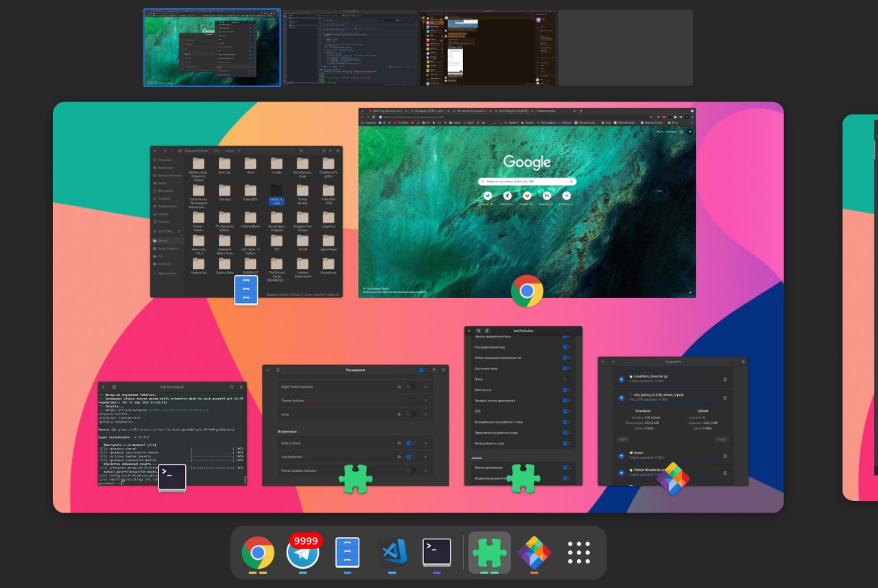Open settings gear for Night Theme Switcher
The image size is (878, 588).
pos(399,387)
